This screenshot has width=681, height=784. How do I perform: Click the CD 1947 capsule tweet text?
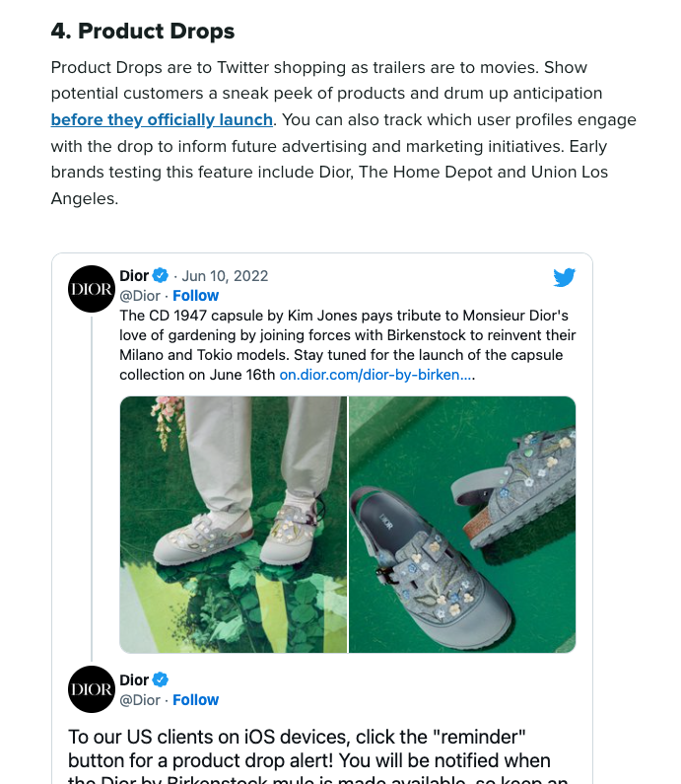pyautogui.click(x=345, y=335)
